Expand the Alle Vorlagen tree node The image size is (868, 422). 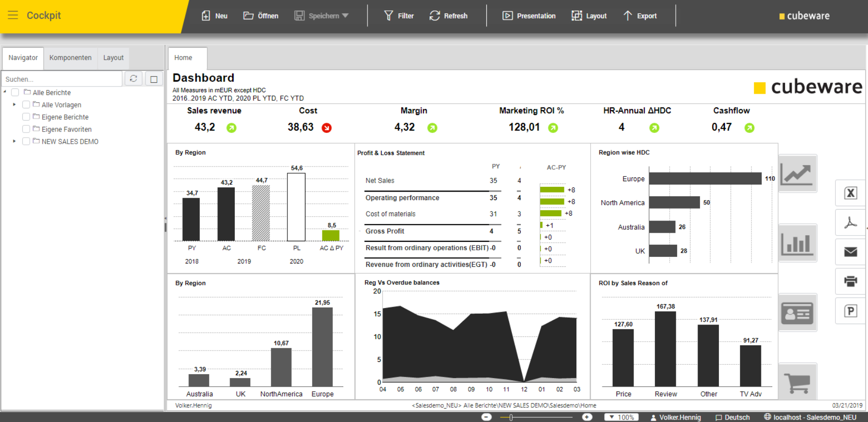click(x=14, y=105)
